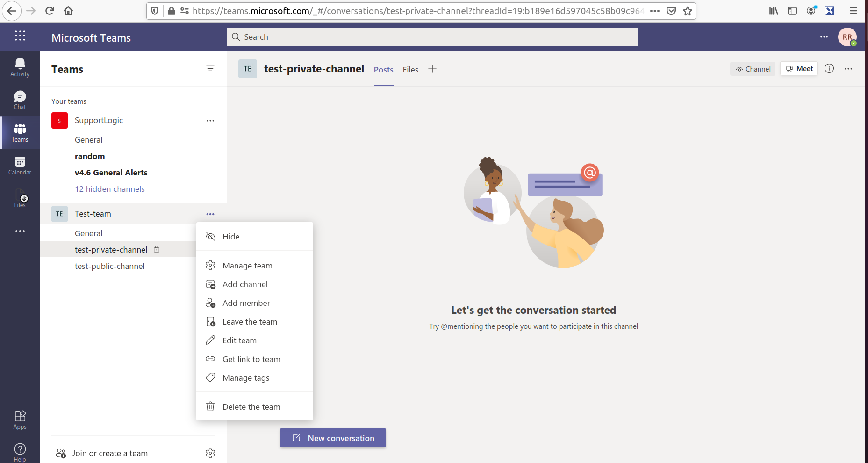Select Leave the team option

pyautogui.click(x=255, y=322)
